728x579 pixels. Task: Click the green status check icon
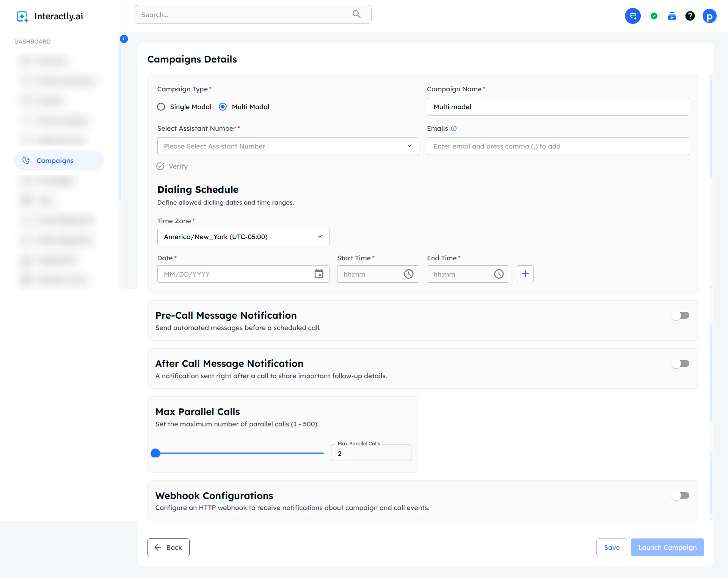(x=654, y=16)
